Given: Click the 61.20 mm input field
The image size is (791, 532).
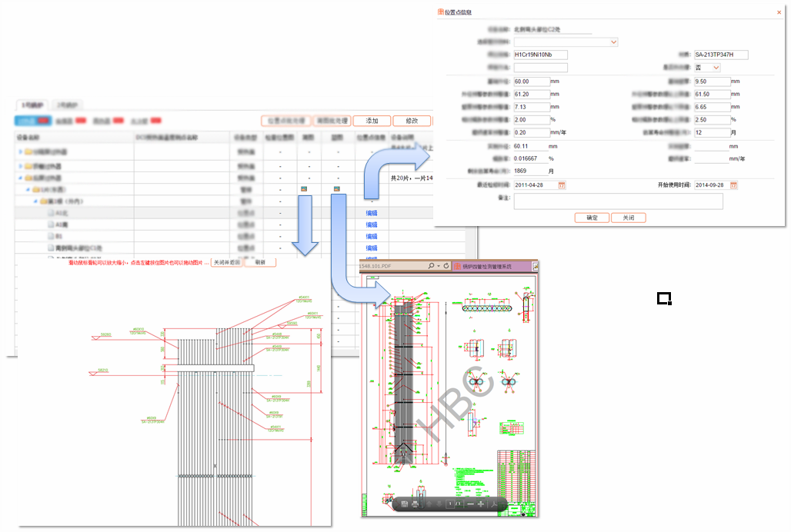Looking at the screenshot, I should 532,95.
